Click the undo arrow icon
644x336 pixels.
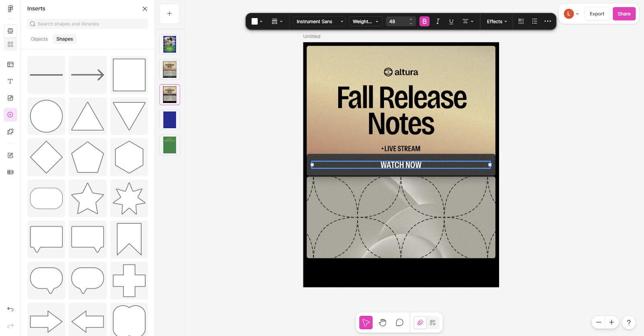(x=10, y=309)
